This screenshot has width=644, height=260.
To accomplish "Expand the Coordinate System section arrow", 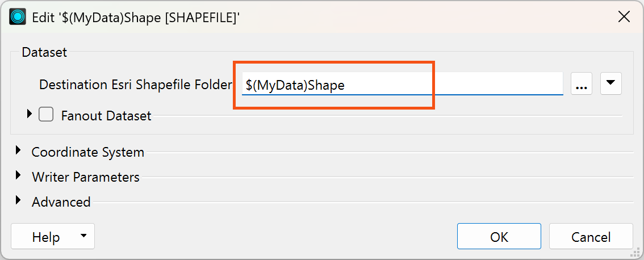I will tap(18, 151).
